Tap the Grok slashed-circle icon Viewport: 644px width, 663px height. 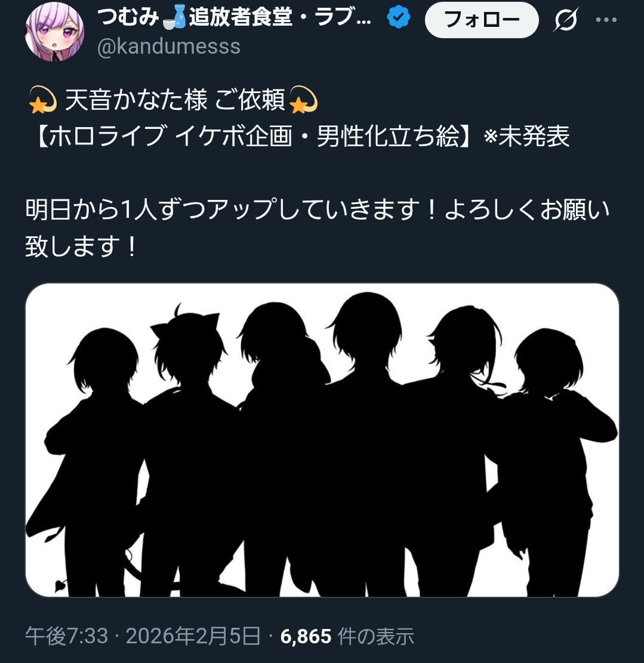[565, 20]
